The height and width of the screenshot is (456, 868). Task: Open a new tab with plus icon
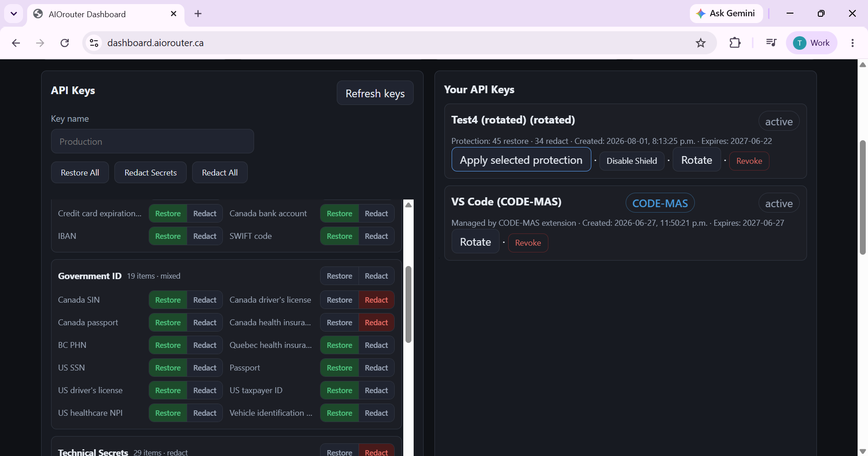coord(198,14)
